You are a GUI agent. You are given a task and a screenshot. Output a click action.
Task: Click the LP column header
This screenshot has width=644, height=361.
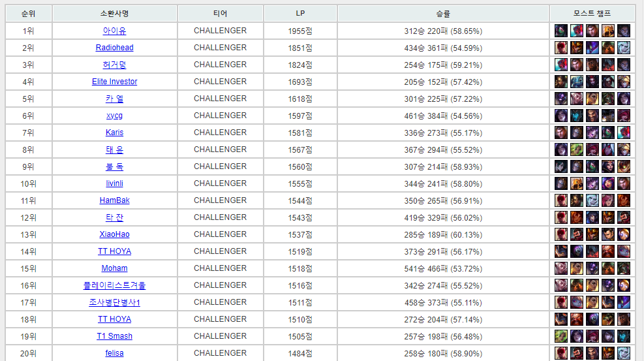[299, 14]
